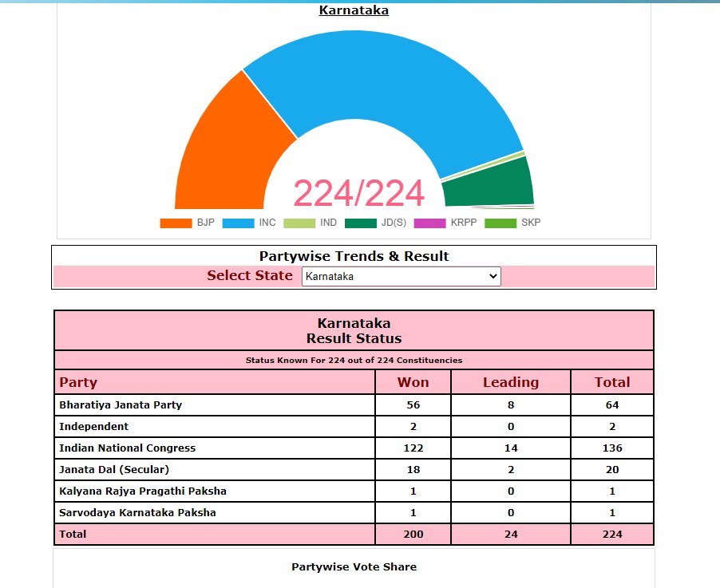Viewport: 720px width, 588px height.
Task: Click BJP's Leading value 8
Action: (x=511, y=404)
